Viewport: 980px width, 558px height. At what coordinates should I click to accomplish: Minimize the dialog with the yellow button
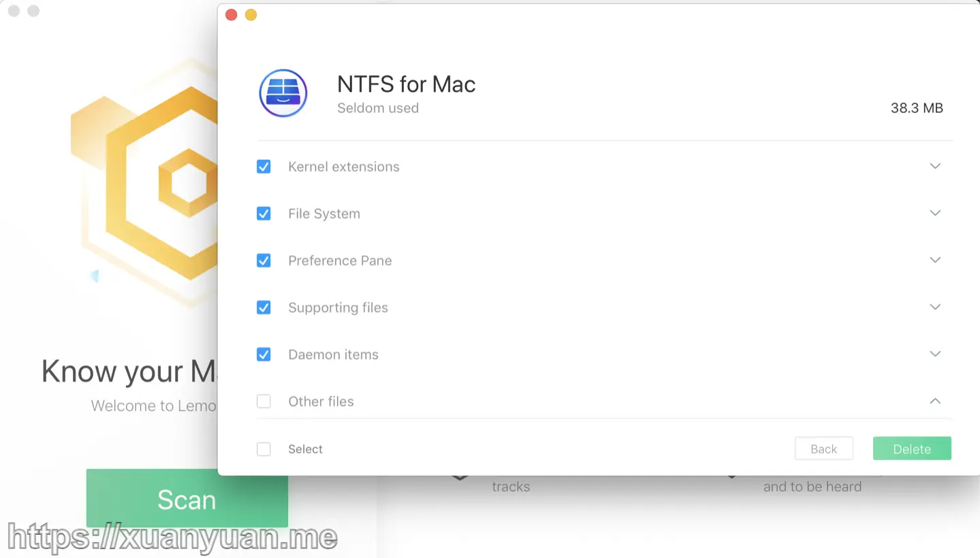point(251,15)
